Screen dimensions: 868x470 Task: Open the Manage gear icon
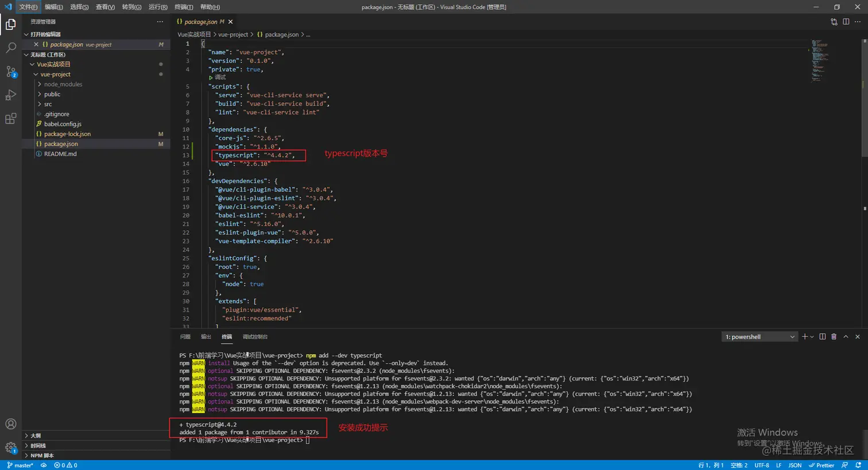click(11, 448)
